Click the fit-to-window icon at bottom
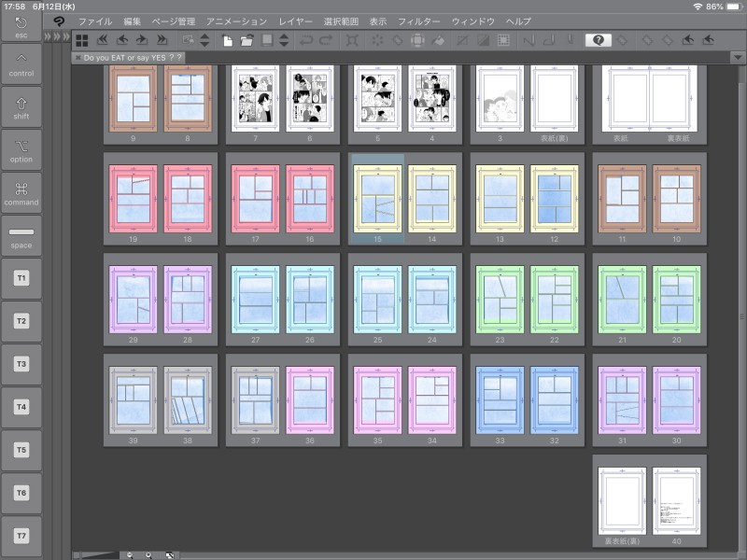 [170, 555]
